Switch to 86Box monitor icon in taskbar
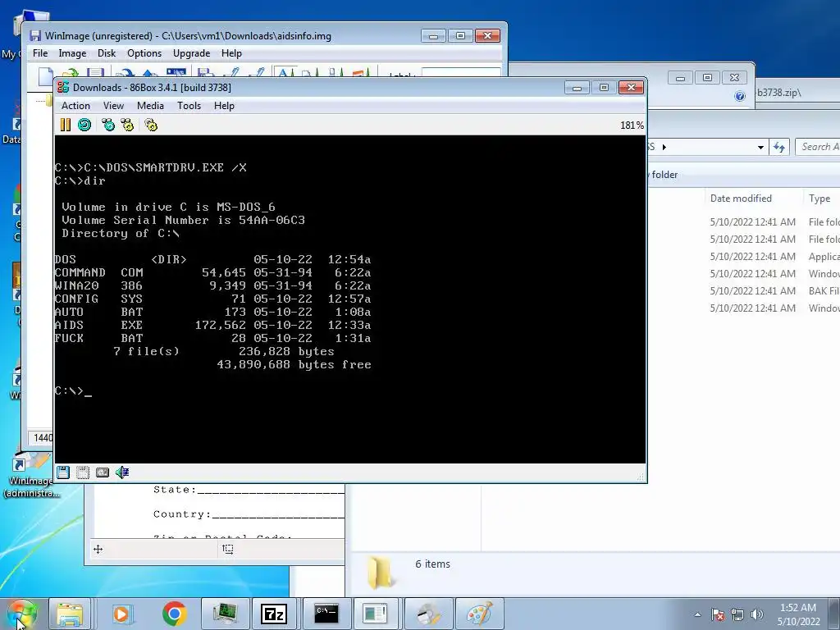The width and height of the screenshot is (840, 630). tap(225, 614)
